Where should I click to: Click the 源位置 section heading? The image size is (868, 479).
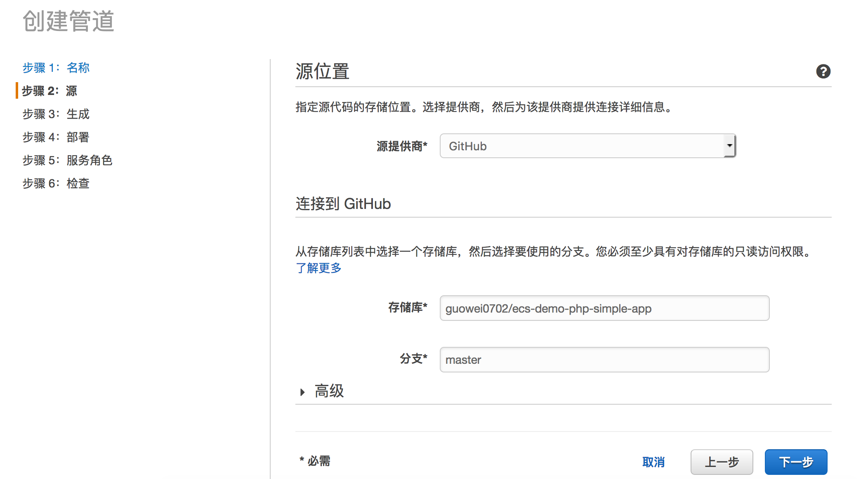(323, 71)
